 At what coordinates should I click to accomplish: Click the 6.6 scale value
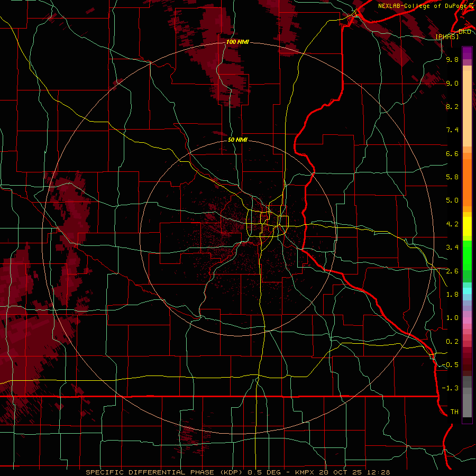coord(452,153)
